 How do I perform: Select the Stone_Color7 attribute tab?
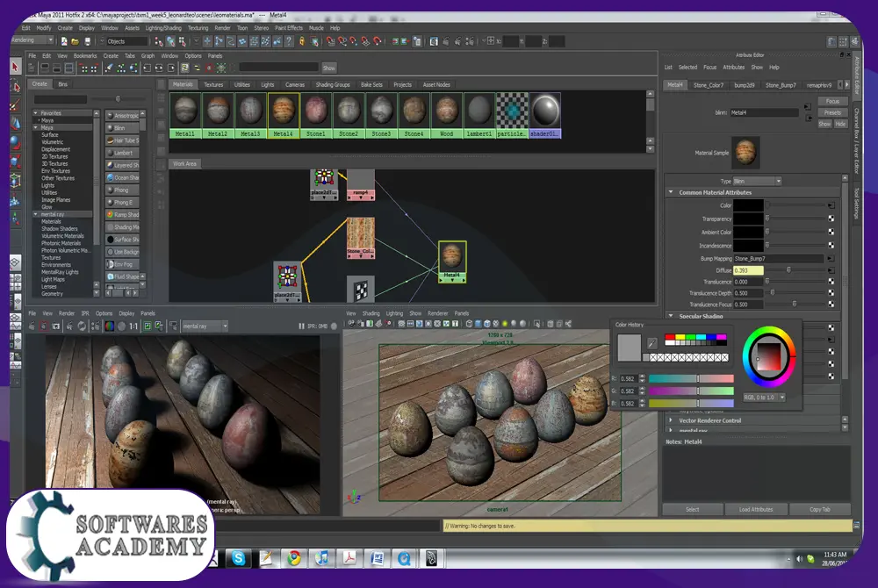(x=709, y=85)
